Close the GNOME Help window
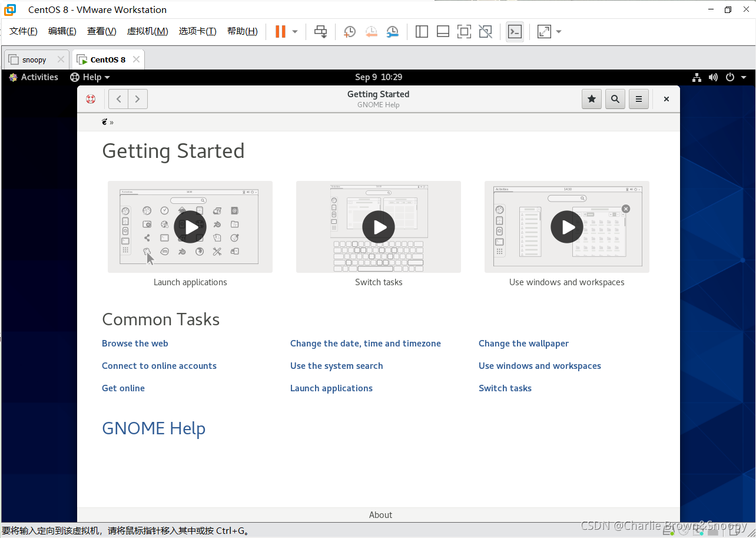 (x=667, y=99)
